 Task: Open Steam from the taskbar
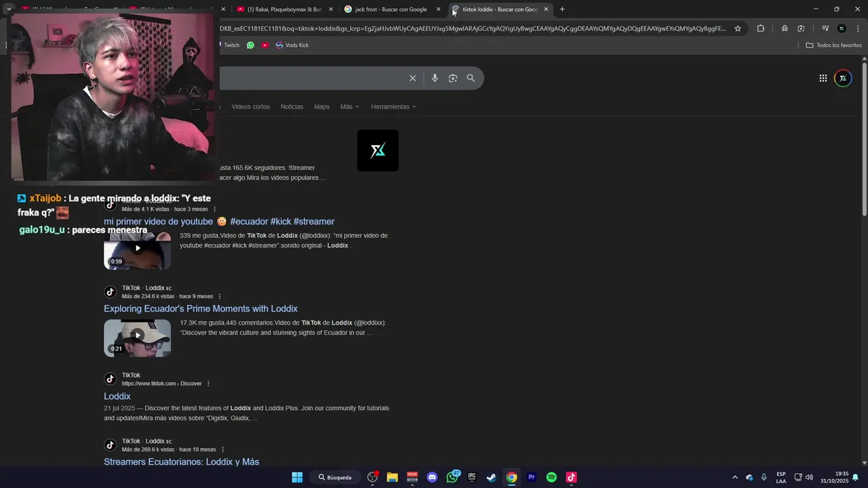tap(492, 477)
